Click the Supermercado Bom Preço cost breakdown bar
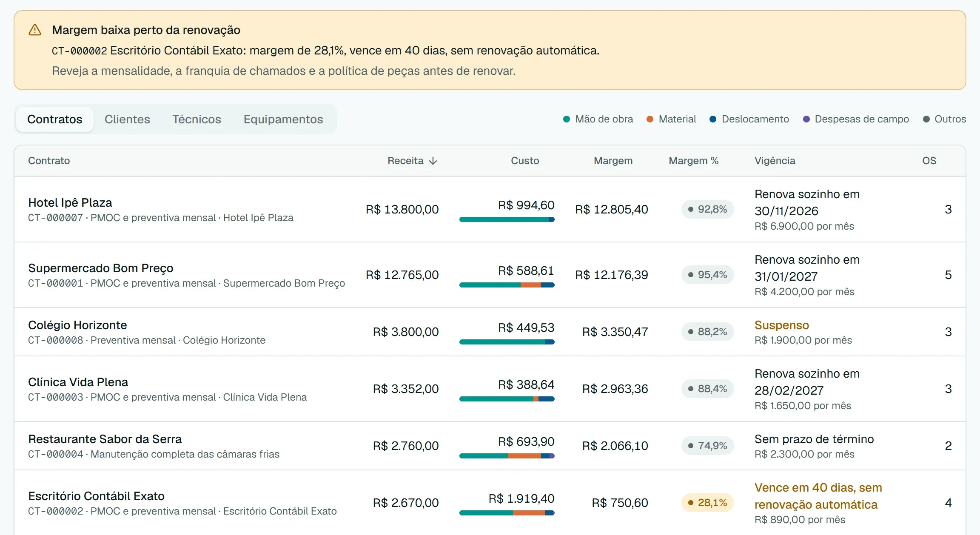Viewport: 980px width, 535px height. [x=507, y=285]
